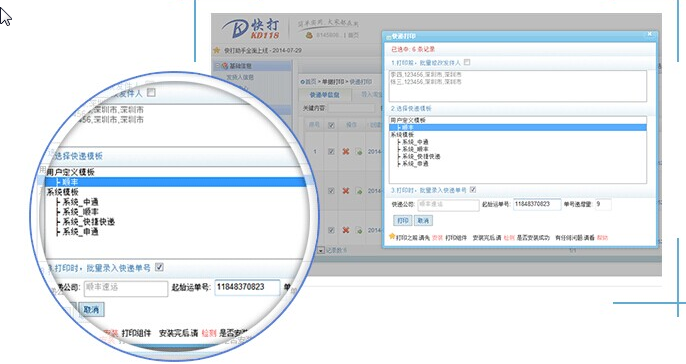The height and width of the screenshot is (364, 686).
Task: Toggle the 批量修改发件人 checkbox in the dialog
Action: click(467, 62)
